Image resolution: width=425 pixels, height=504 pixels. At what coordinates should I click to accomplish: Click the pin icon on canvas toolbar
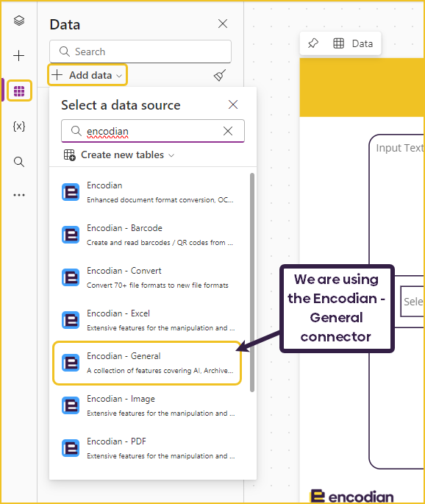313,43
